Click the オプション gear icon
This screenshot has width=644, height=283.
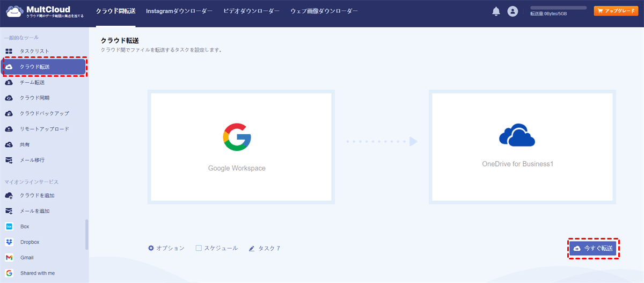(x=151, y=248)
